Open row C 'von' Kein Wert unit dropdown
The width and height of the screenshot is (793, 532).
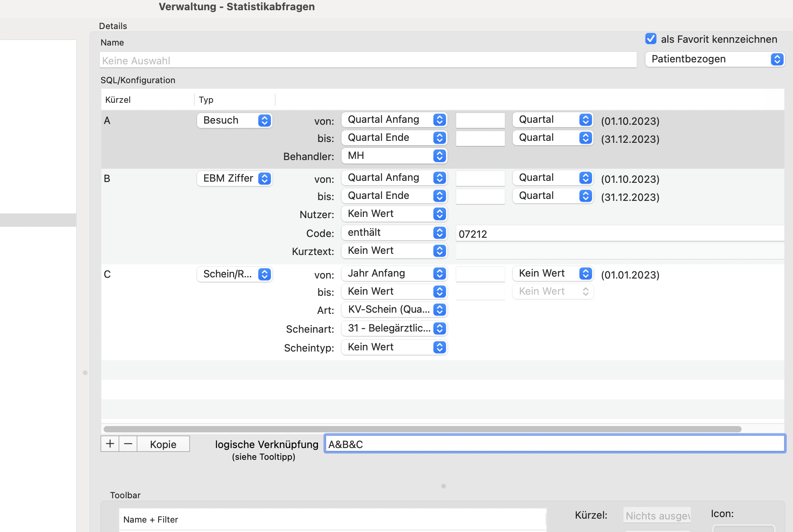coord(552,273)
